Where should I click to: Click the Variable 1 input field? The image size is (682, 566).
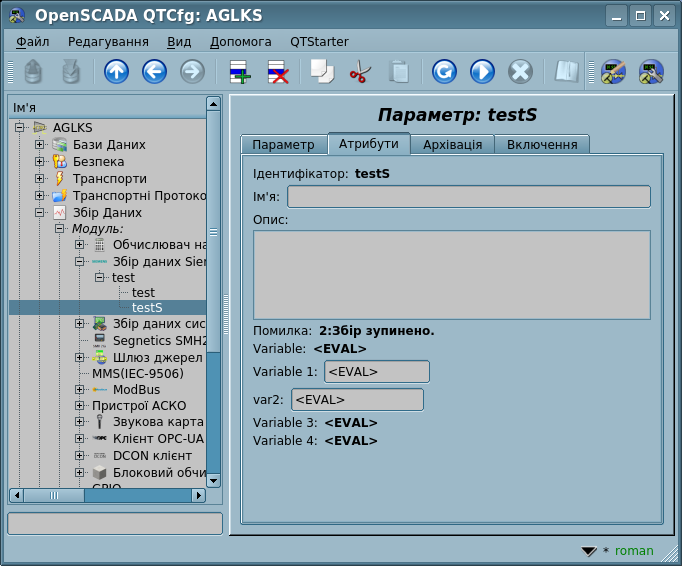(x=376, y=372)
